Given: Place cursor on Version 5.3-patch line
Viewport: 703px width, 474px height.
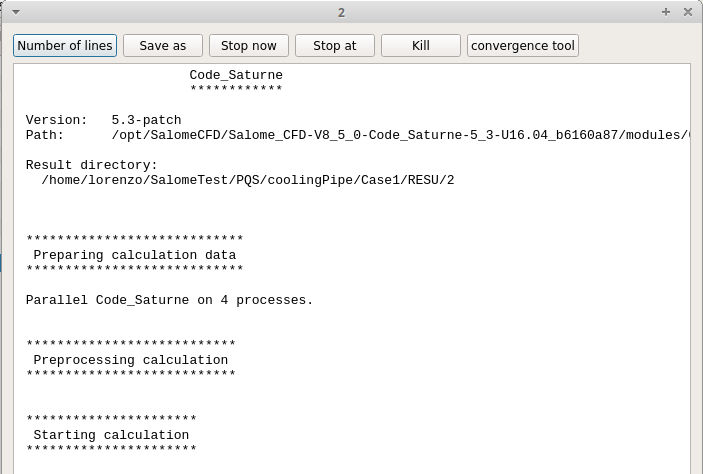Looking at the screenshot, I should [104, 120].
